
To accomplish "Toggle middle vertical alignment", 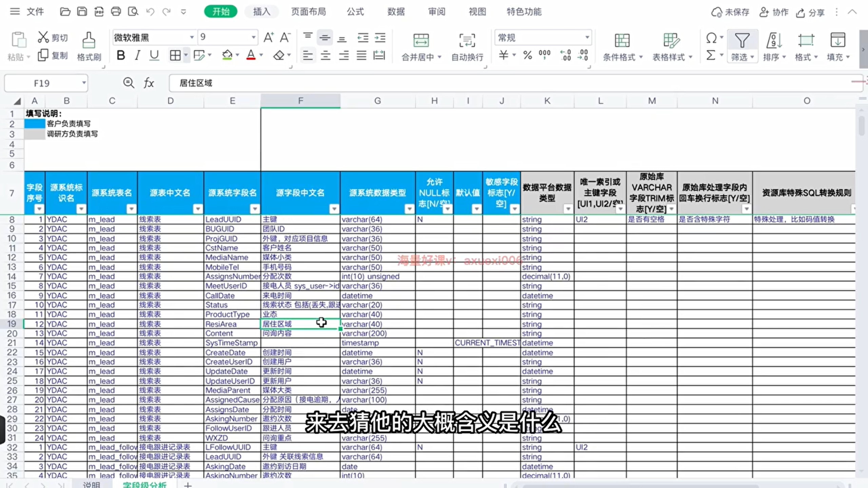I will point(324,37).
